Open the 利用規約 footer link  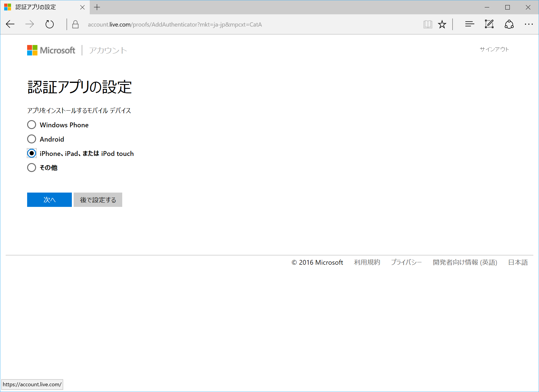tap(367, 262)
